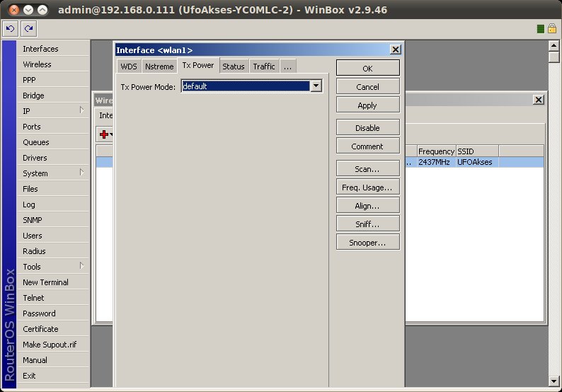The height and width of the screenshot is (392, 562).
Task: Close the Interface wlan1 dialog
Action: (395, 50)
